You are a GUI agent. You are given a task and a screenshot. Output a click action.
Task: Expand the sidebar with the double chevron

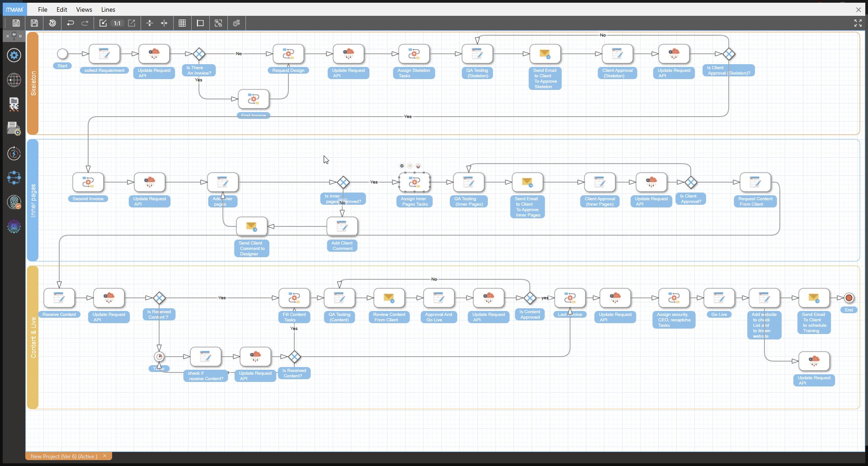20,36
